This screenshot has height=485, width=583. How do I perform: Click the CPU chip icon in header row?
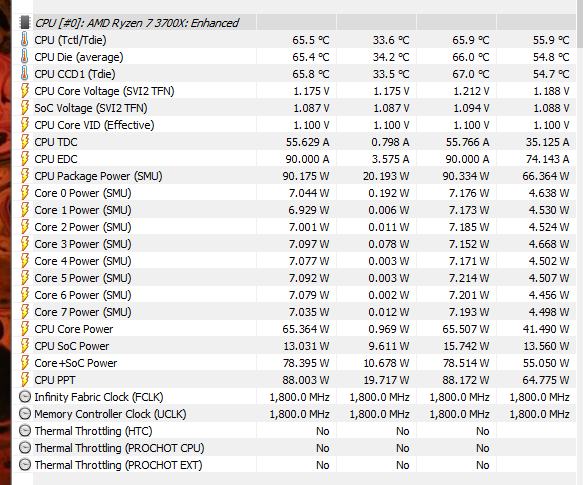25,23
